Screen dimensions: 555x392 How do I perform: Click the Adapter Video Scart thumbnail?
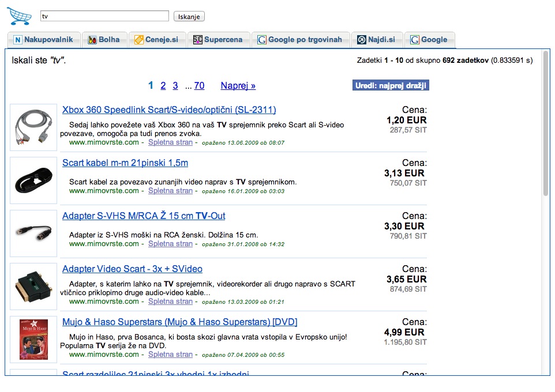33,287
